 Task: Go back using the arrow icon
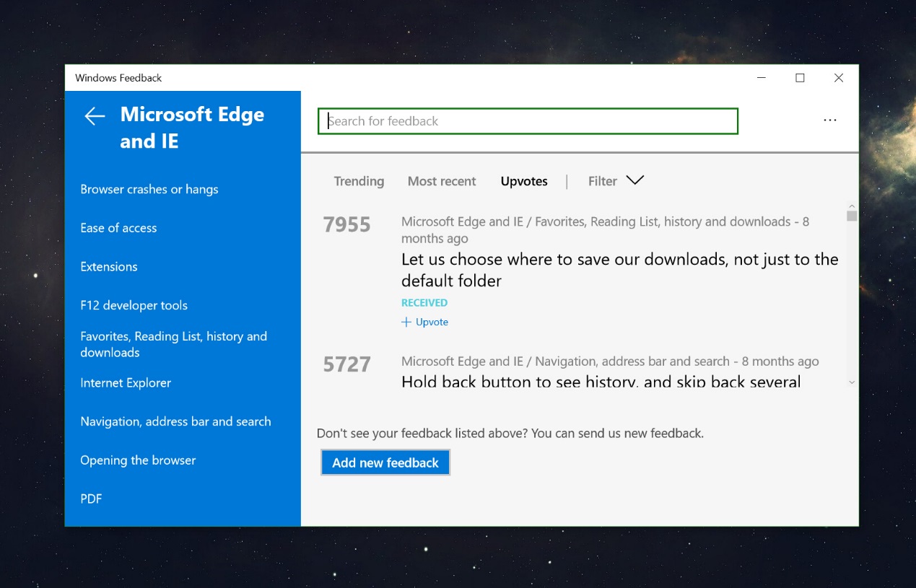click(95, 116)
